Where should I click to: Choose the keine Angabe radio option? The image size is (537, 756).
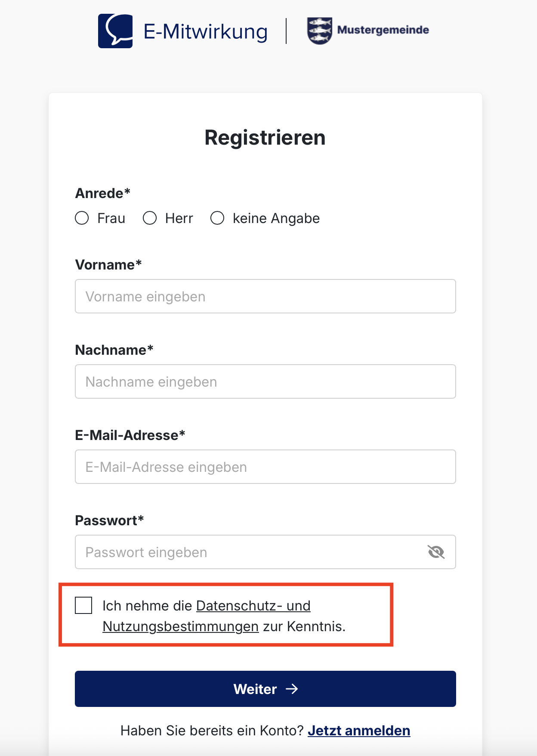217,218
